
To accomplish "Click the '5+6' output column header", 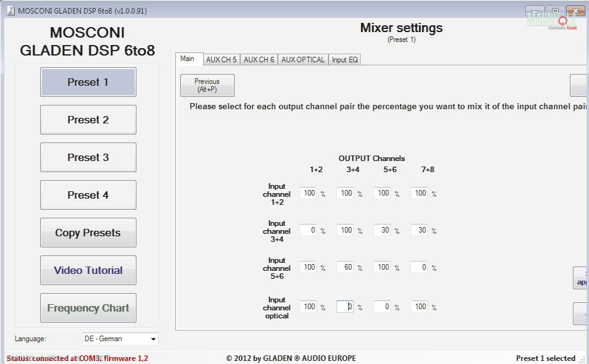I will click(x=390, y=170).
